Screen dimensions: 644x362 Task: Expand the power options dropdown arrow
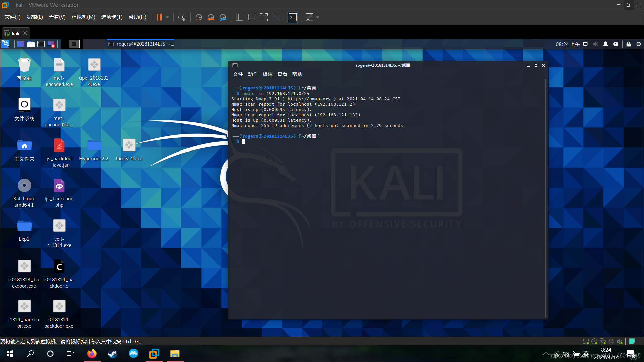167,17
